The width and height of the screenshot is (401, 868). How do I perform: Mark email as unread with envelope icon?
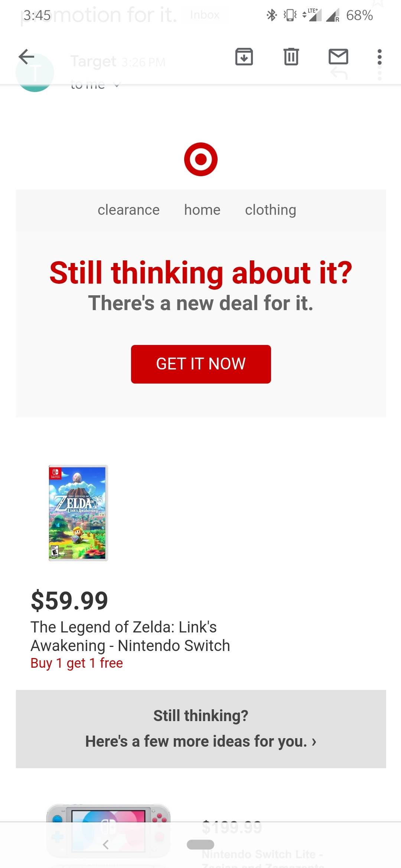click(338, 57)
